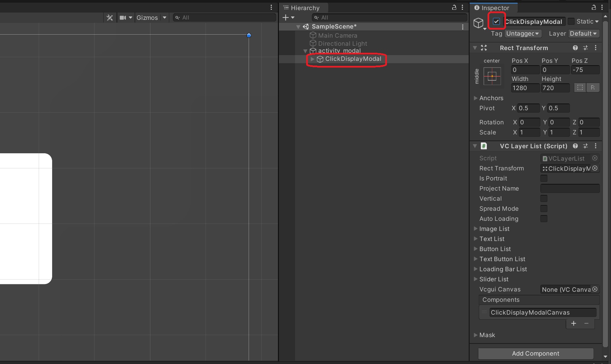
Task: Click the Inspector panel lock icon
Action: coord(594,7)
